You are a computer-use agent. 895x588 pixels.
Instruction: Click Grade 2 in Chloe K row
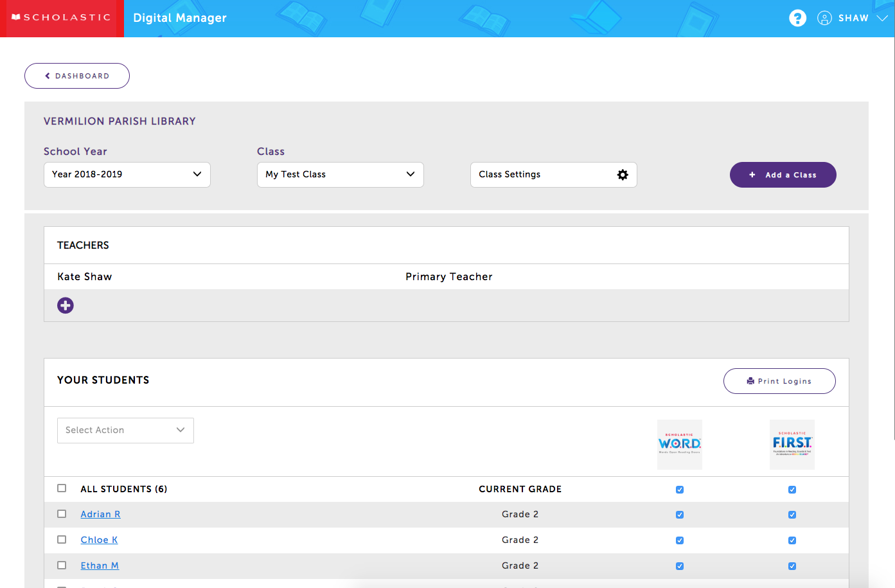pyautogui.click(x=520, y=540)
